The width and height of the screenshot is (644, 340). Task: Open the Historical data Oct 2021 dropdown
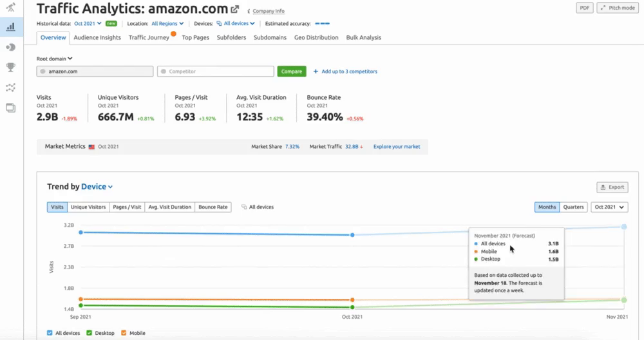tap(88, 23)
